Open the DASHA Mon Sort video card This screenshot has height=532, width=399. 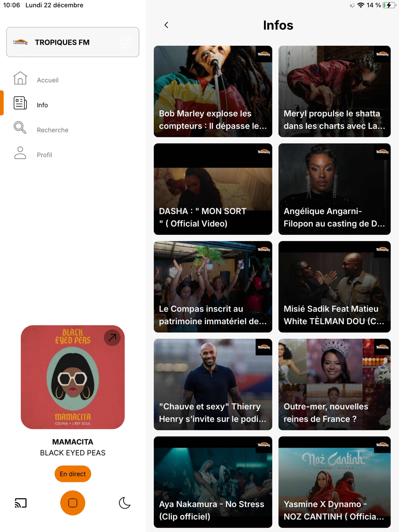coord(213,189)
